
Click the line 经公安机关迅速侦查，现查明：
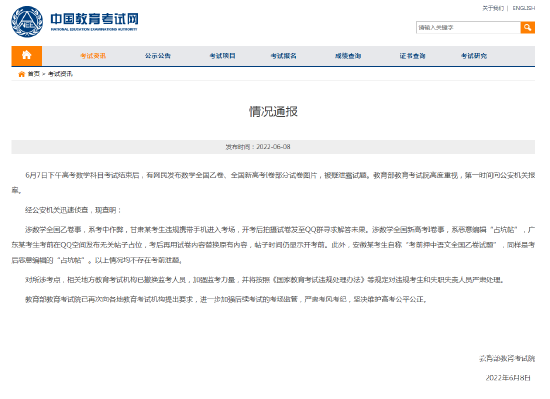[73, 210]
